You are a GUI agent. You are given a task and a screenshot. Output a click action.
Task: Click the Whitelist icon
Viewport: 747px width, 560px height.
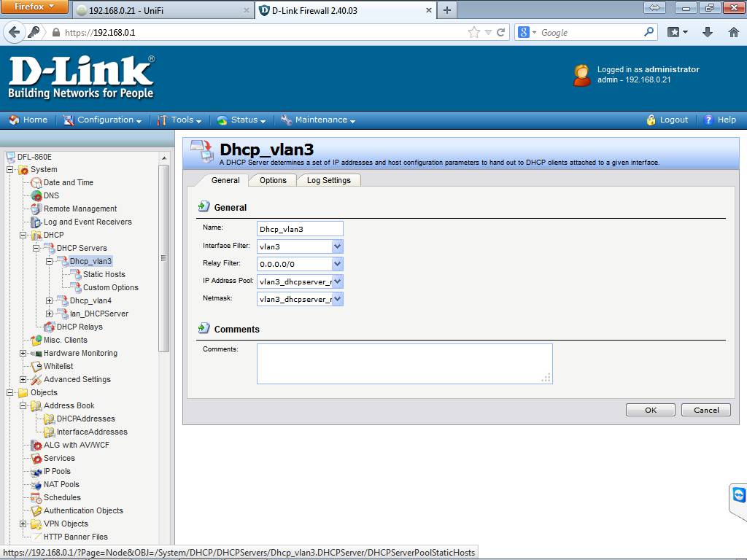tap(36, 366)
